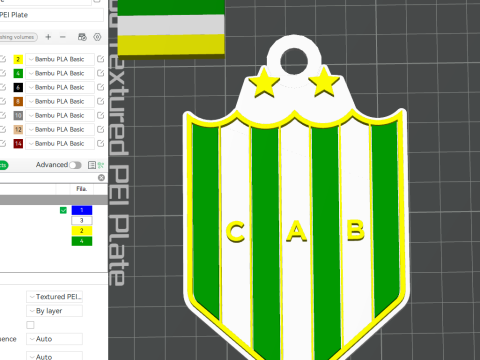480x360 pixels.
Task: Edit preset of filament 10 row
Action: 100,115
